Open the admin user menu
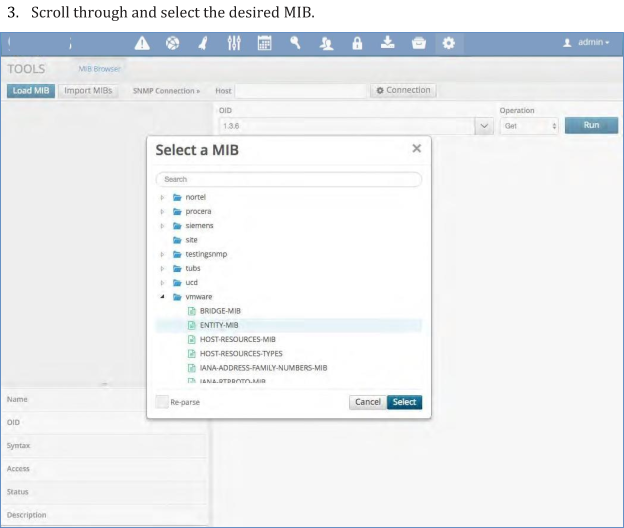Viewport: 624px width, 528px height. point(586,43)
